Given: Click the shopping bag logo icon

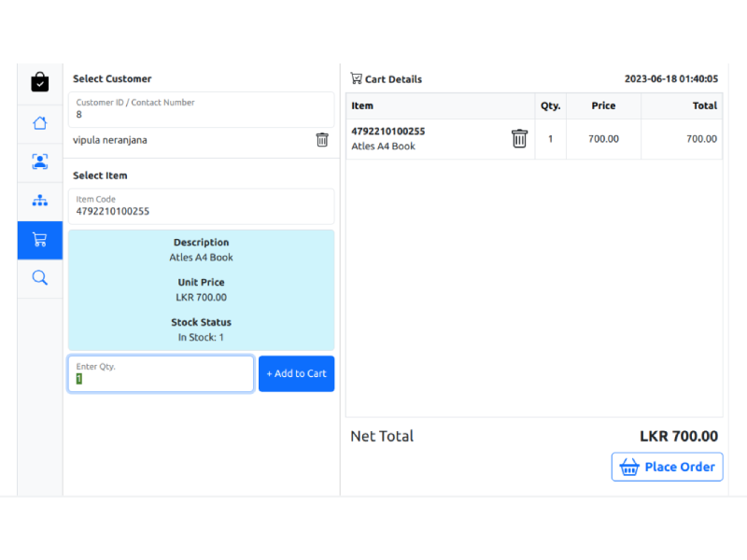Looking at the screenshot, I should pos(39,82).
